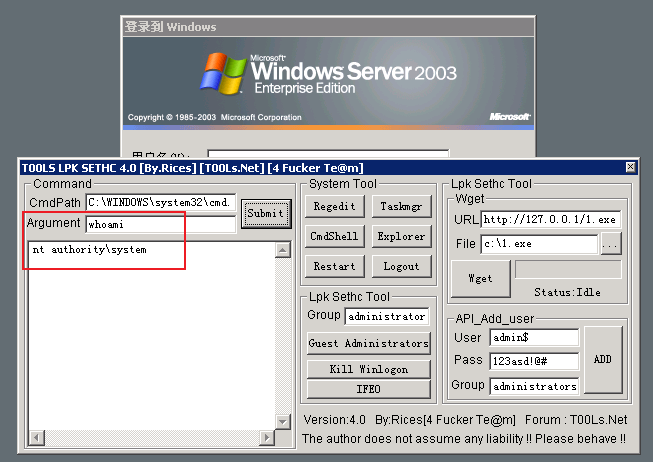
Task: Click the Status:Idle label
Action: [x=567, y=292]
